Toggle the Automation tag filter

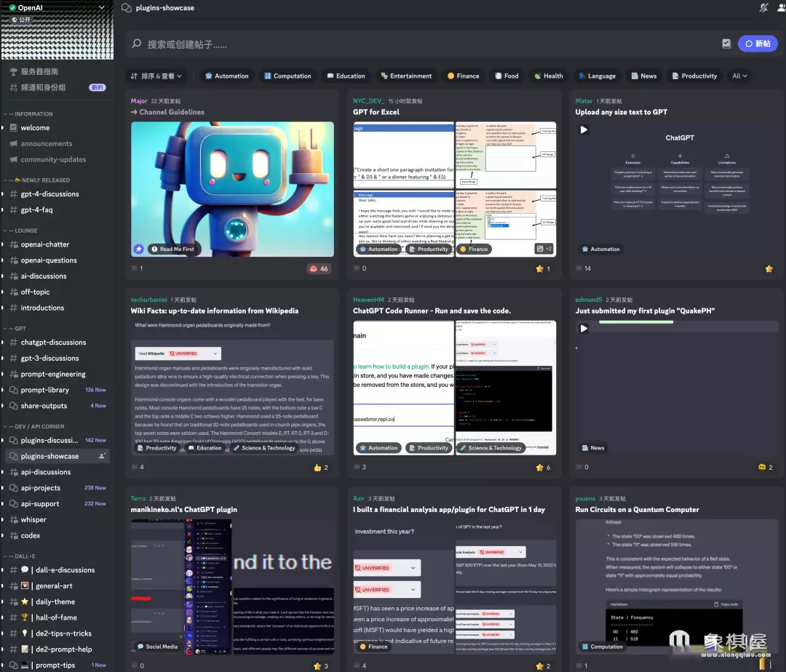tap(226, 76)
